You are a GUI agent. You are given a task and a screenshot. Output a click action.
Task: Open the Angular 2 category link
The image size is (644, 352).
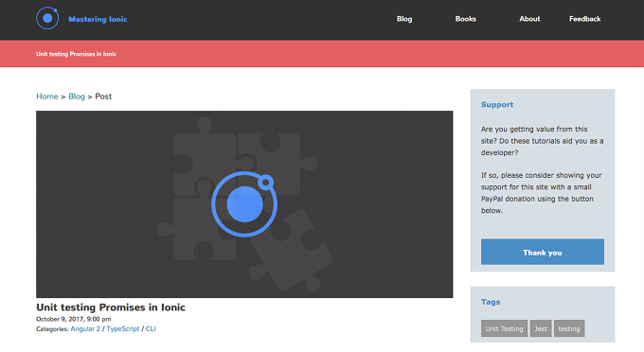pos(85,328)
